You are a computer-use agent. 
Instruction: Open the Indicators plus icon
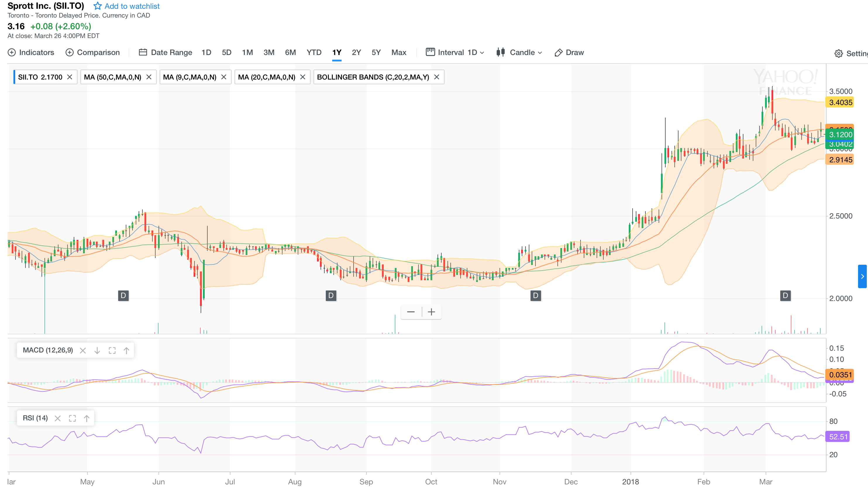[12, 52]
